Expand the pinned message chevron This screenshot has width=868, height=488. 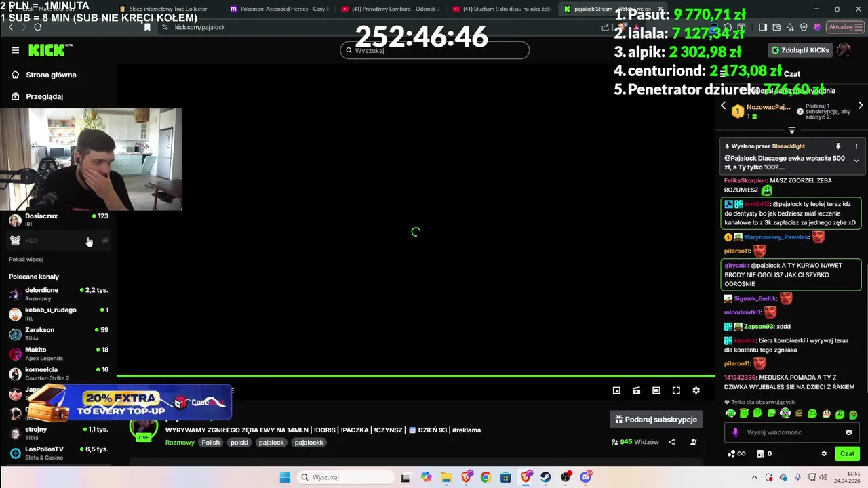856,161
